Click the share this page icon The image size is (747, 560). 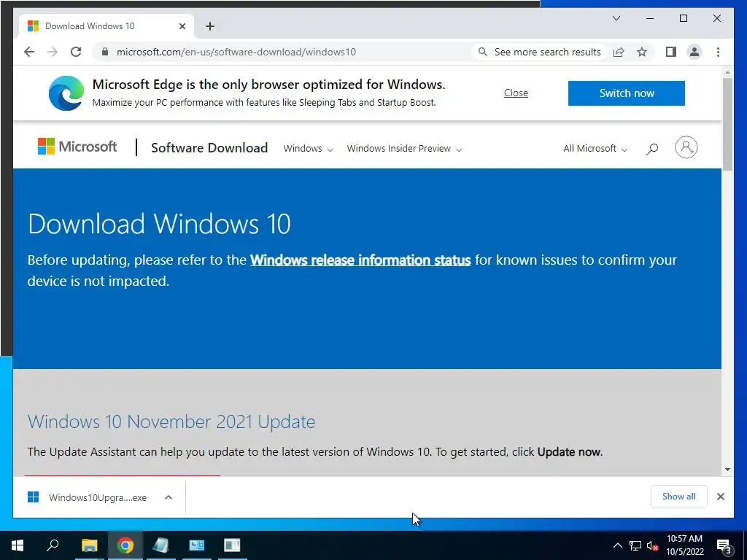click(619, 52)
